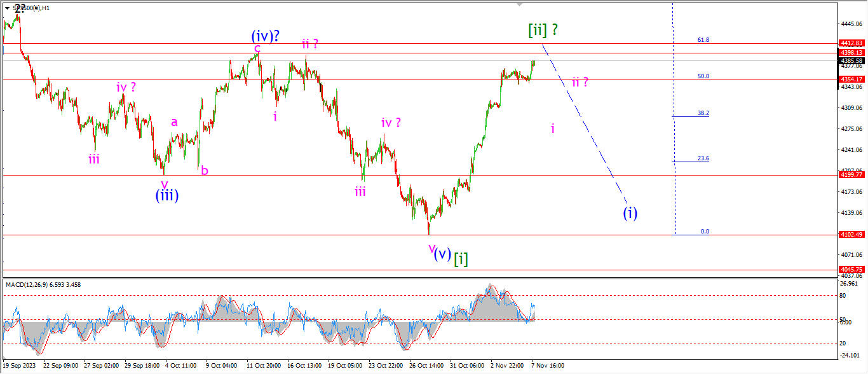
Task: Click the 4412.83 red price tag
Action: click(x=851, y=43)
